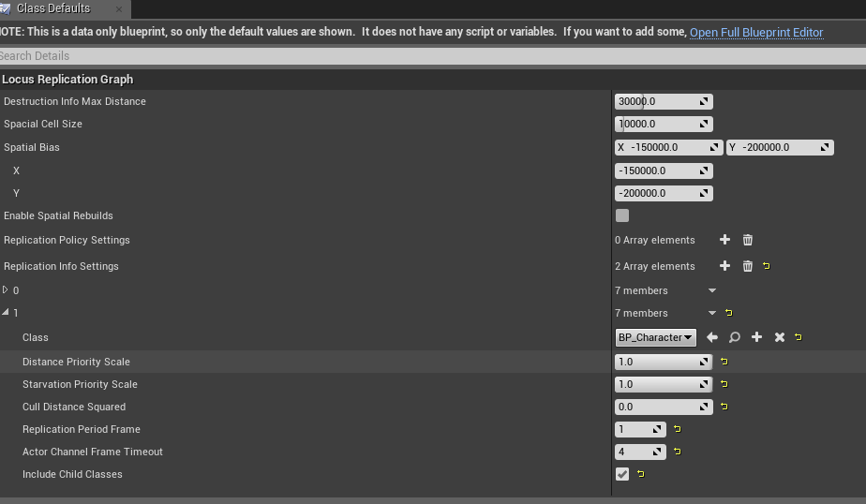Screen dimensions: 866x504
Task: Empty the Replication Info Settings array
Action: click(747, 266)
